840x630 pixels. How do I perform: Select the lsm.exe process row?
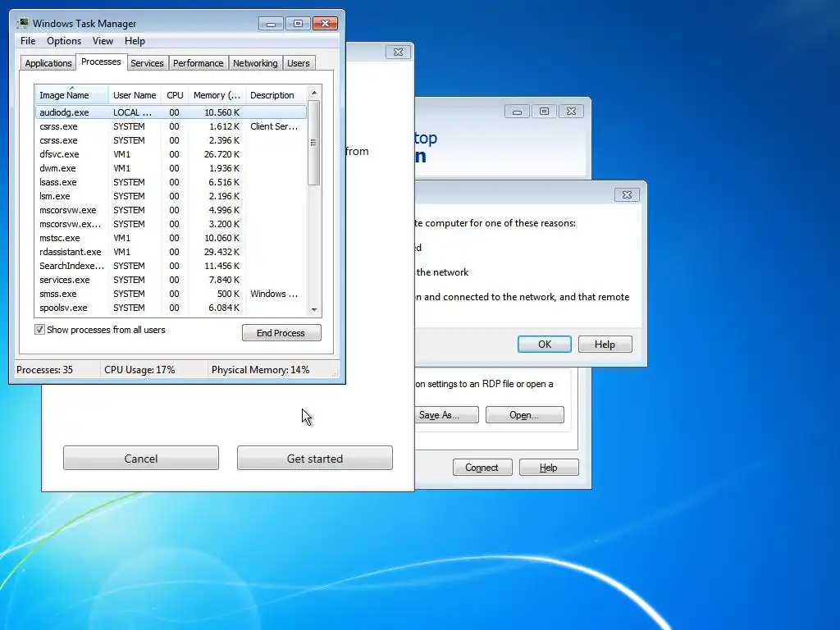171,196
